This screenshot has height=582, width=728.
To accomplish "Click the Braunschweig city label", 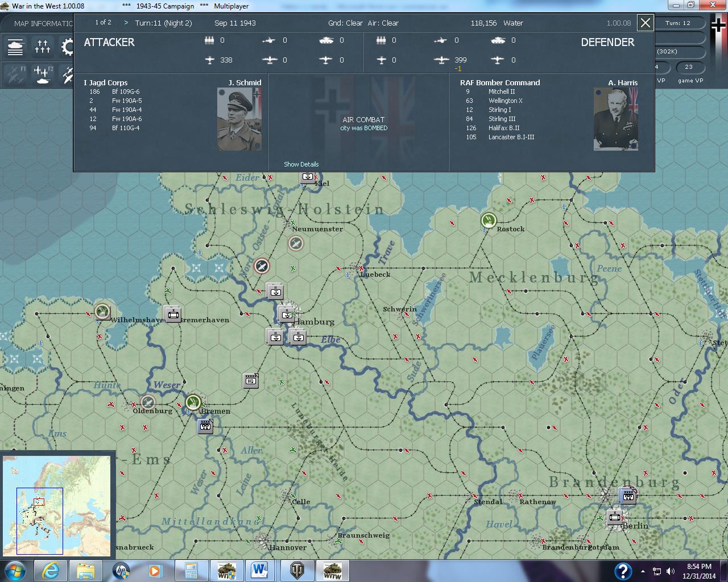I will coord(363,535).
